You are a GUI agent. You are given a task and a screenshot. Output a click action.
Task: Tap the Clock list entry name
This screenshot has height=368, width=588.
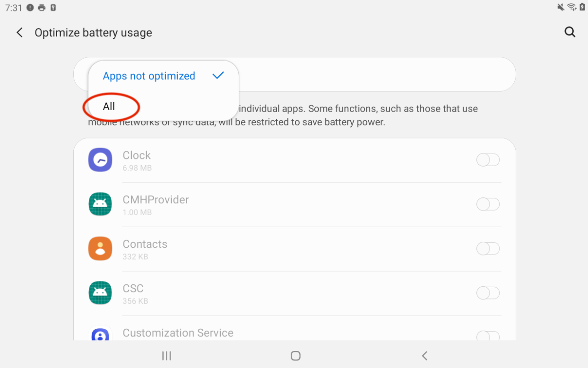[137, 155]
